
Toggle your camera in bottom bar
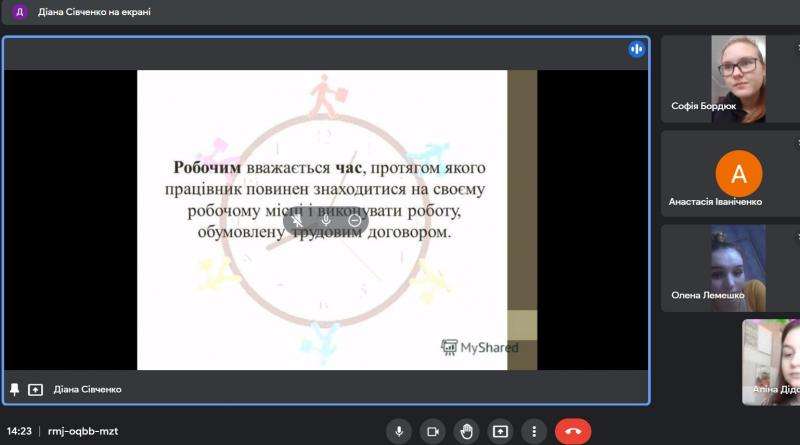click(x=433, y=431)
